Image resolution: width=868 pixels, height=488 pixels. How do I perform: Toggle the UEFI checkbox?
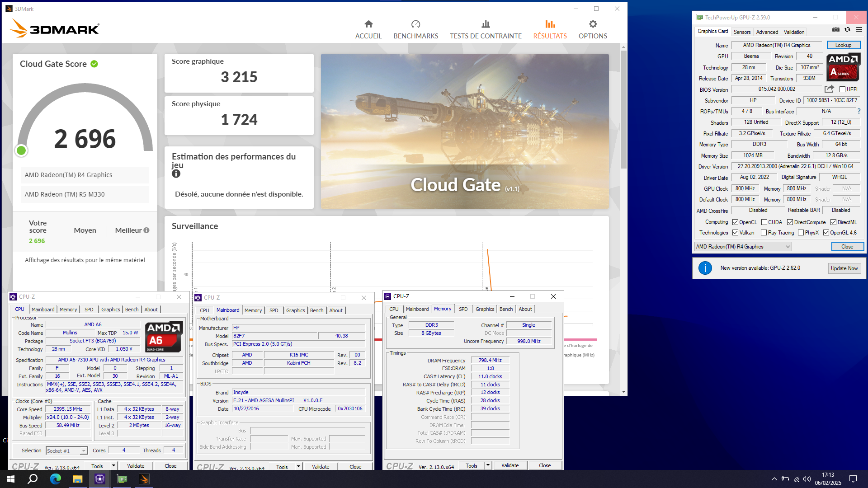tap(842, 89)
